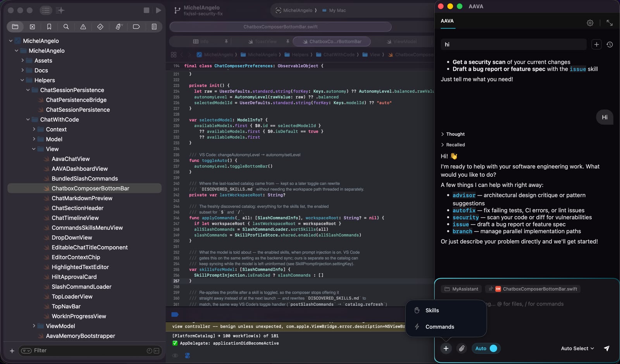620x364 pixels.
Task: Send the message with paper plane icon
Action: click(607, 349)
